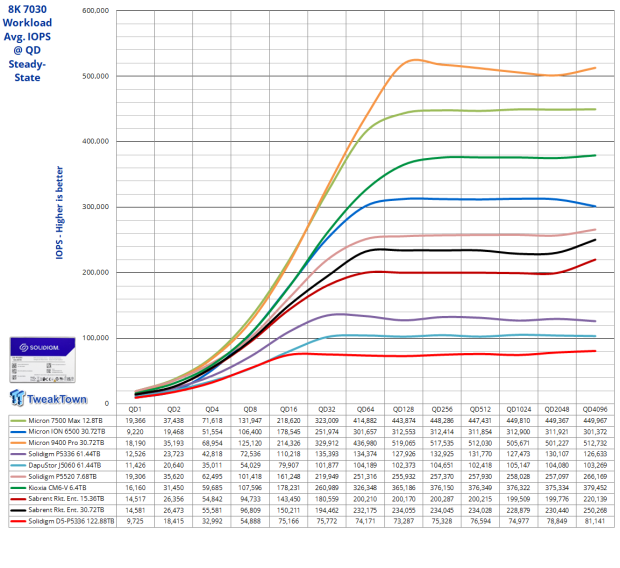Viewport: 620px width, 568px height.
Task: Click the QD1 column header
Action: click(x=135, y=409)
